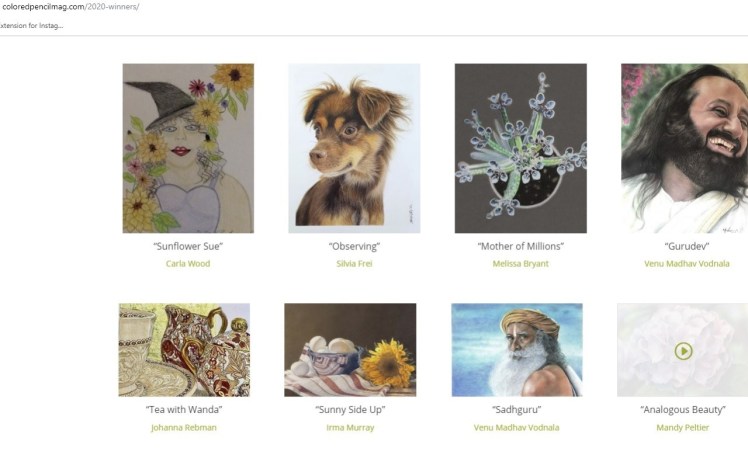Image resolution: width=748 pixels, height=455 pixels.
Task: View the Mother of Millions plant artwork
Action: point(520,148)
